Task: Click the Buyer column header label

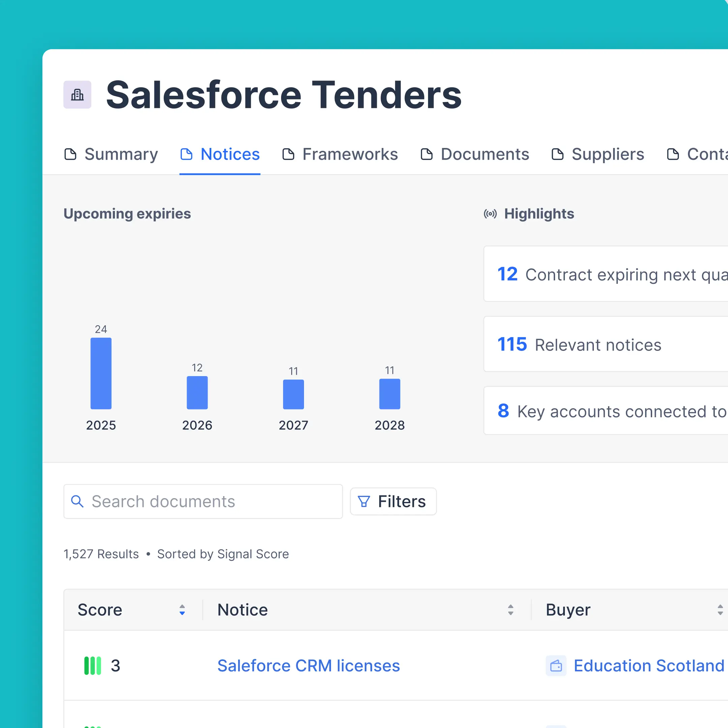Action: point(568,610)
